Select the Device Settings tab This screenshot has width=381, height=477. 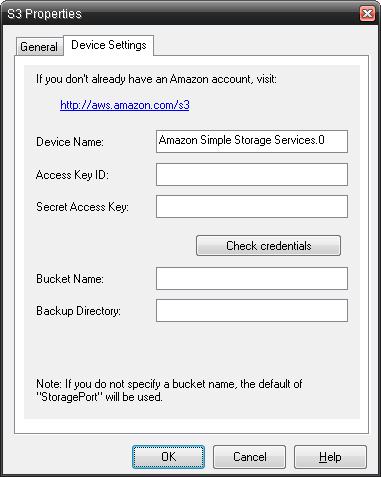pos(109,45)
